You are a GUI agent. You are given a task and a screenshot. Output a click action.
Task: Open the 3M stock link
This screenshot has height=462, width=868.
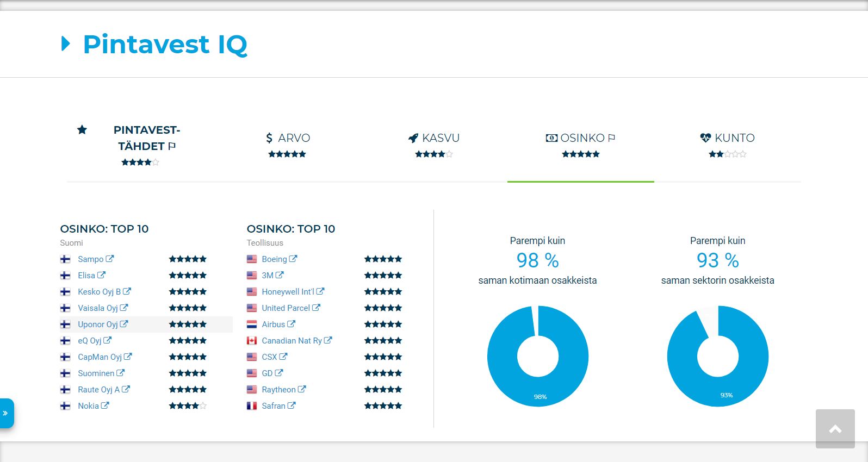point(273,276)
